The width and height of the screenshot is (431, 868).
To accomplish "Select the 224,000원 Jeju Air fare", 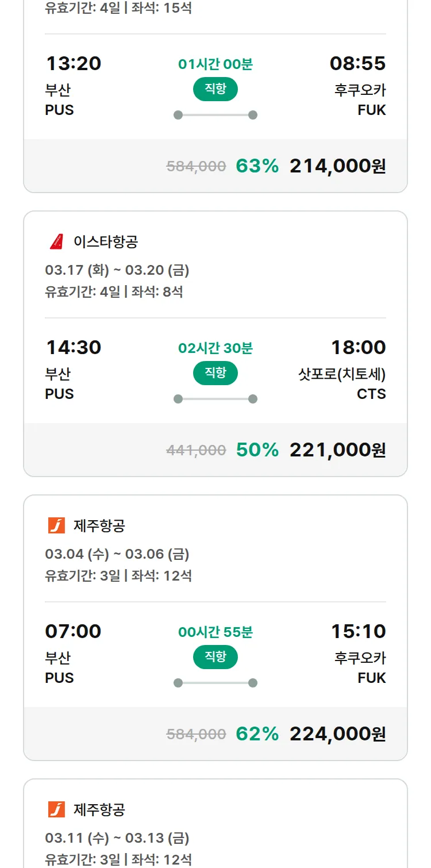I will pos(337,734).
